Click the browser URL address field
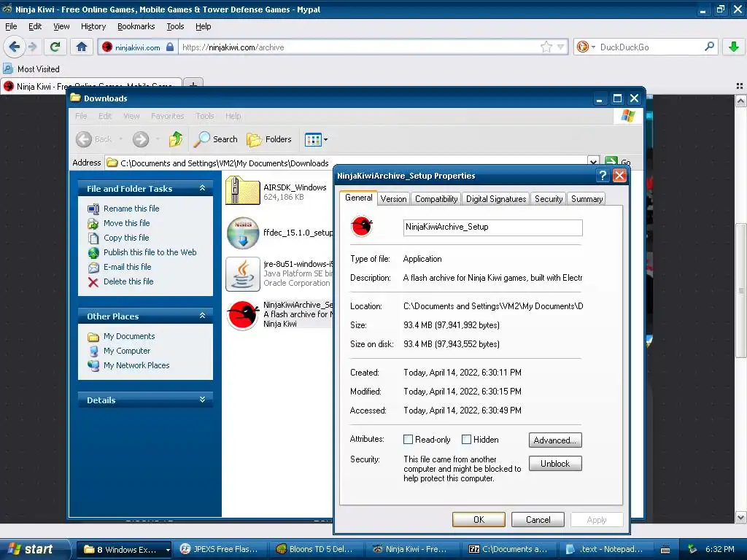Image resolution: width=747 pixels, height=560 pixels. click(360, 47)
